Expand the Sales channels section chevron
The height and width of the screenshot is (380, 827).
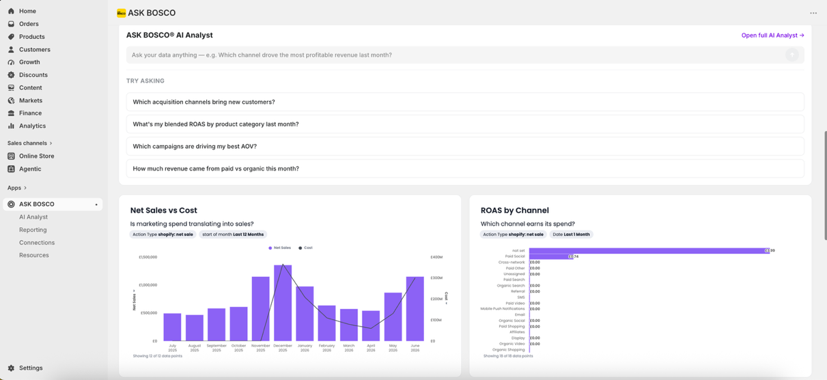(51, 143)
